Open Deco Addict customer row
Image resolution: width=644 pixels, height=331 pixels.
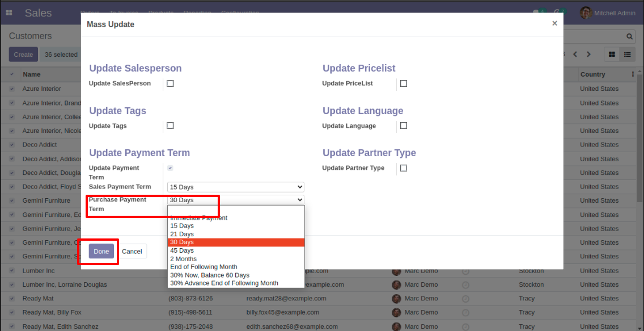[x=40, y=145]
